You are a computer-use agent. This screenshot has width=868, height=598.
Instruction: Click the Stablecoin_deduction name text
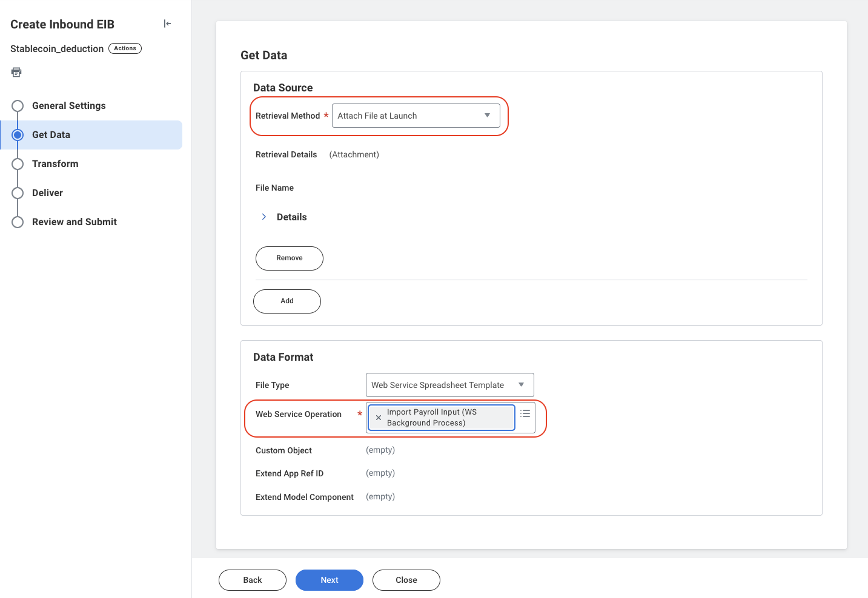point(57,49)
